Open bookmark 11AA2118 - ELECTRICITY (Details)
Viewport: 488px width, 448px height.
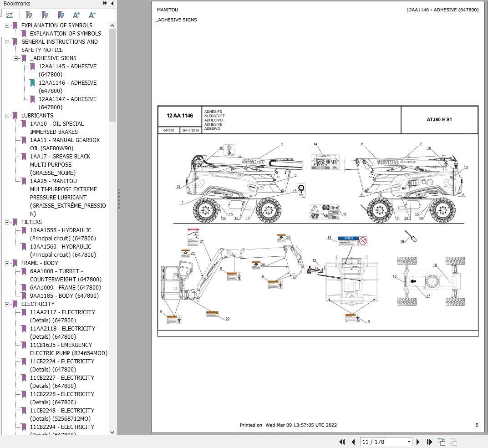tap(62, 332)
